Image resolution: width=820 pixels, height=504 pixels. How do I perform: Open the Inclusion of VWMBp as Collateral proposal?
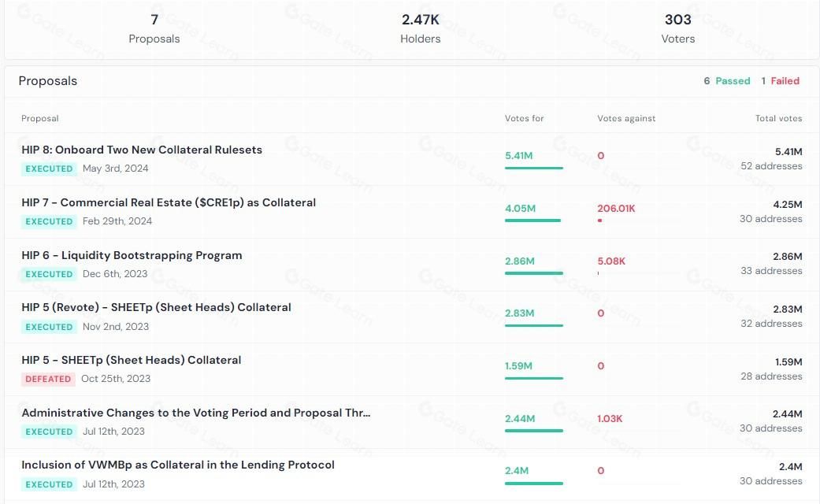click(x=178, y=465)
